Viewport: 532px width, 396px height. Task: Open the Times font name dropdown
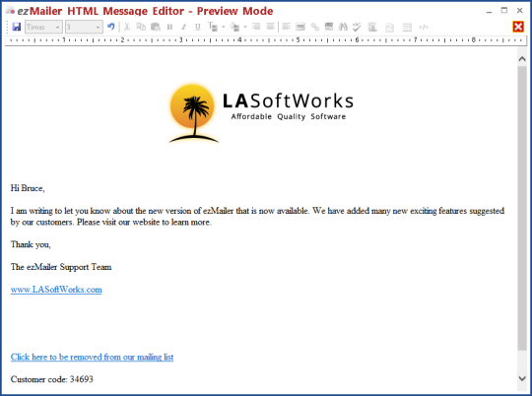[x=43, y=27]
